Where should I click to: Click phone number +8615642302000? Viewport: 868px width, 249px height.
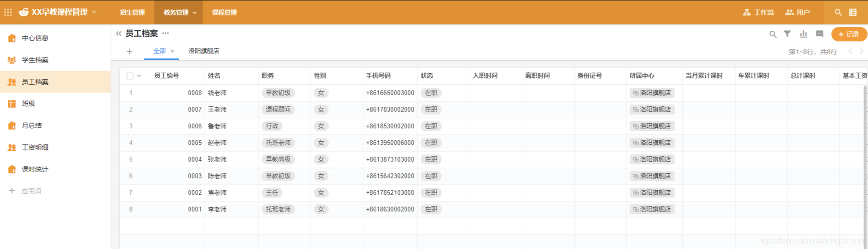(390, 176)
